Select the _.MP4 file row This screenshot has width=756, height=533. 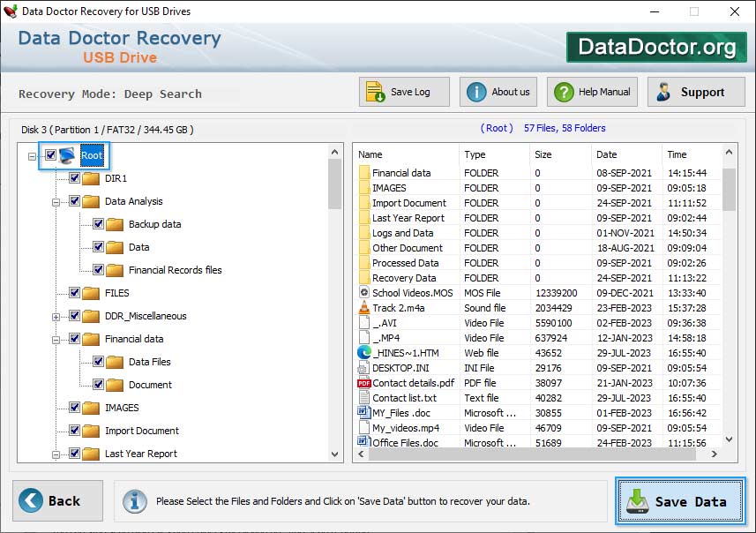click(539, 338)
